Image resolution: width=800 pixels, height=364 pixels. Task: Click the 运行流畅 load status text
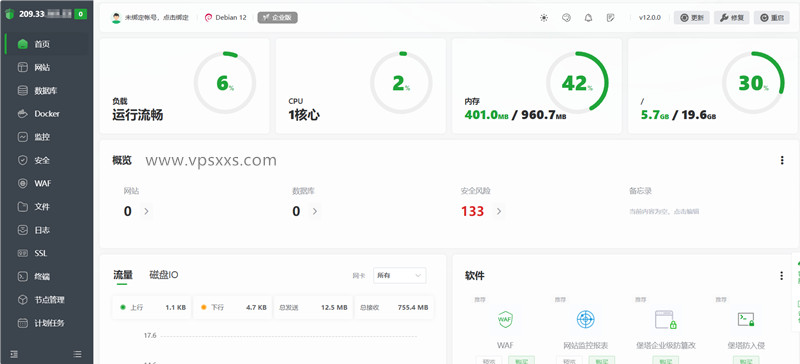(x=138, y=115)
